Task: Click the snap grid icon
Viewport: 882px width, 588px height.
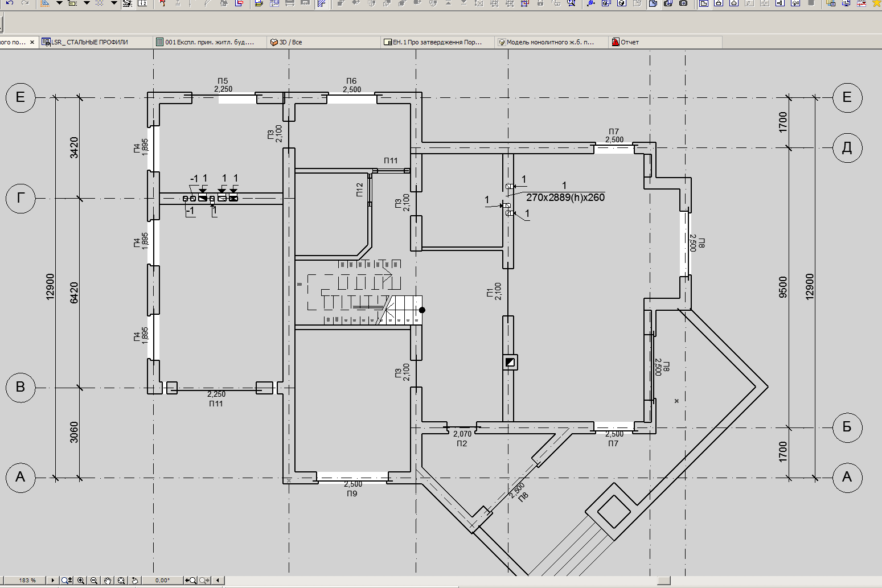Action: point(72,3)
